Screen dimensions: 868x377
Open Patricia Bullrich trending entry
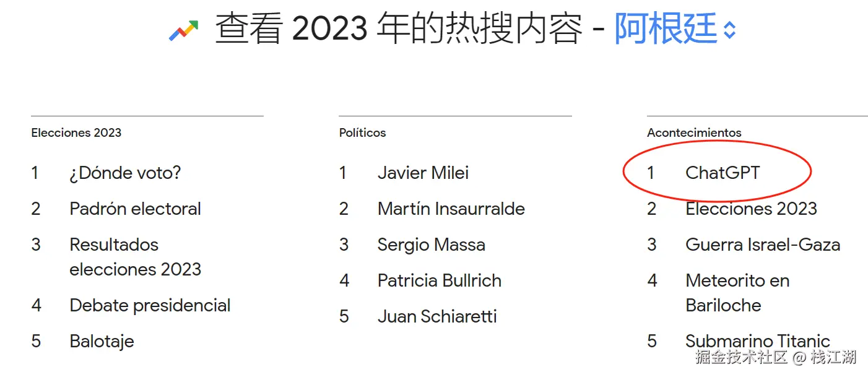point(439,280)
